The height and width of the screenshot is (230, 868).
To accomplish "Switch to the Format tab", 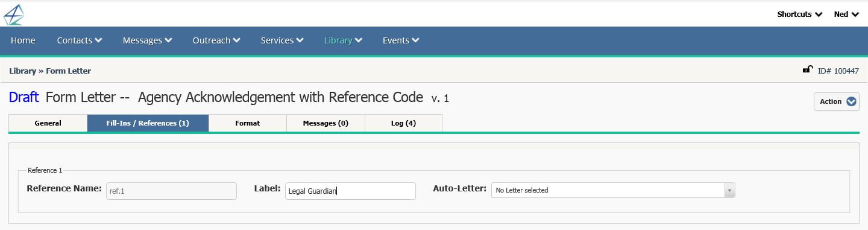I will click(248, 123).
